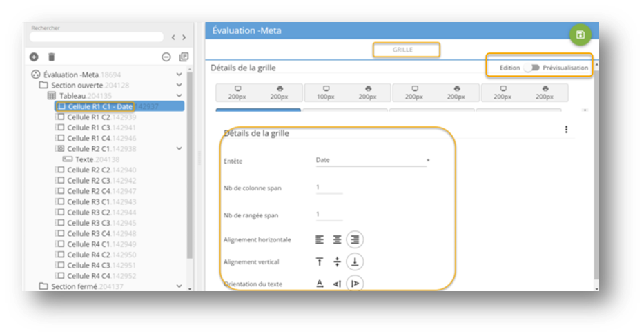Click the add element plus icon
The height and width of the screenshot is (336, 644).
(x=34, y=57)
